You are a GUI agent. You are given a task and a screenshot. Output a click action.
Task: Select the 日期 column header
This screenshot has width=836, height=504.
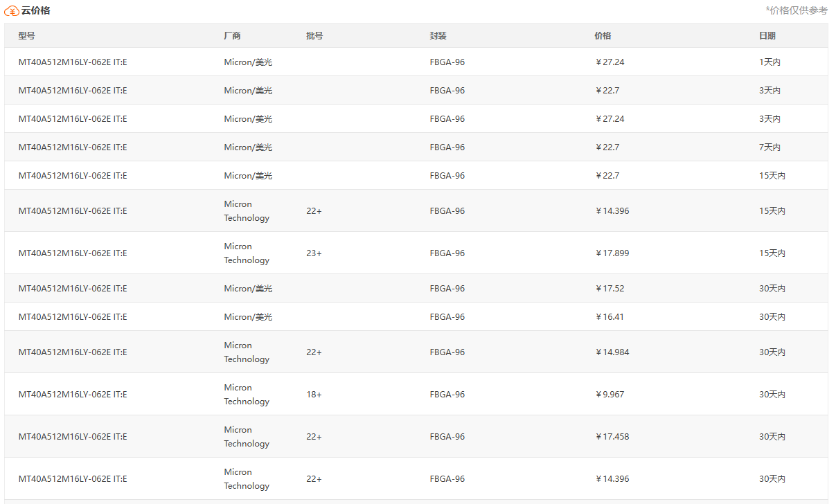coord(767,36)
